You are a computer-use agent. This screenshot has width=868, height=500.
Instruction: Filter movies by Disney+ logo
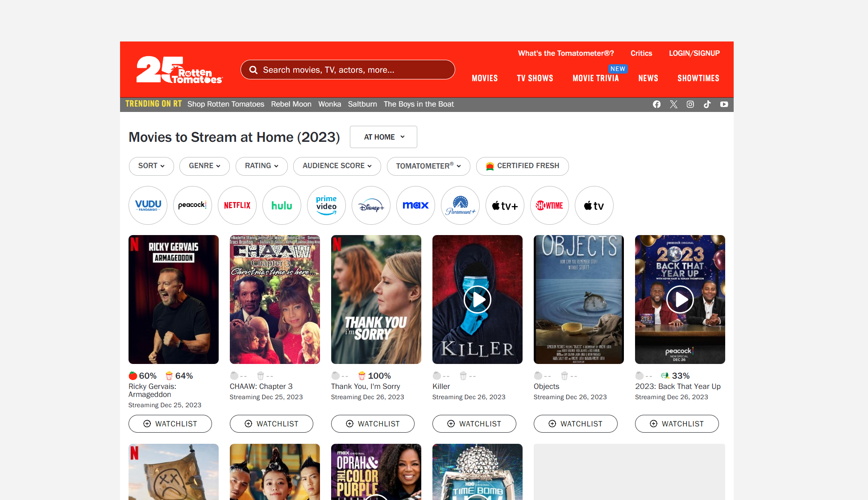[371, 206]
